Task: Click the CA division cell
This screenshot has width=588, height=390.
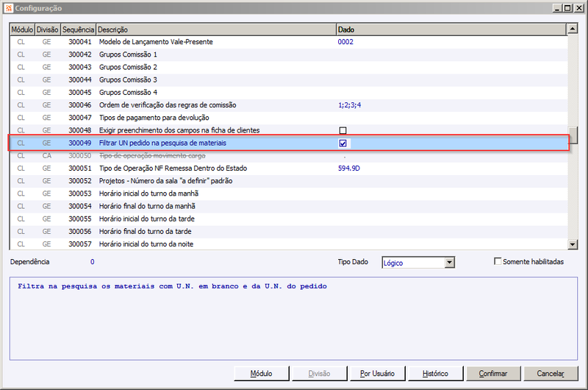Action: (x=47, y=155)
